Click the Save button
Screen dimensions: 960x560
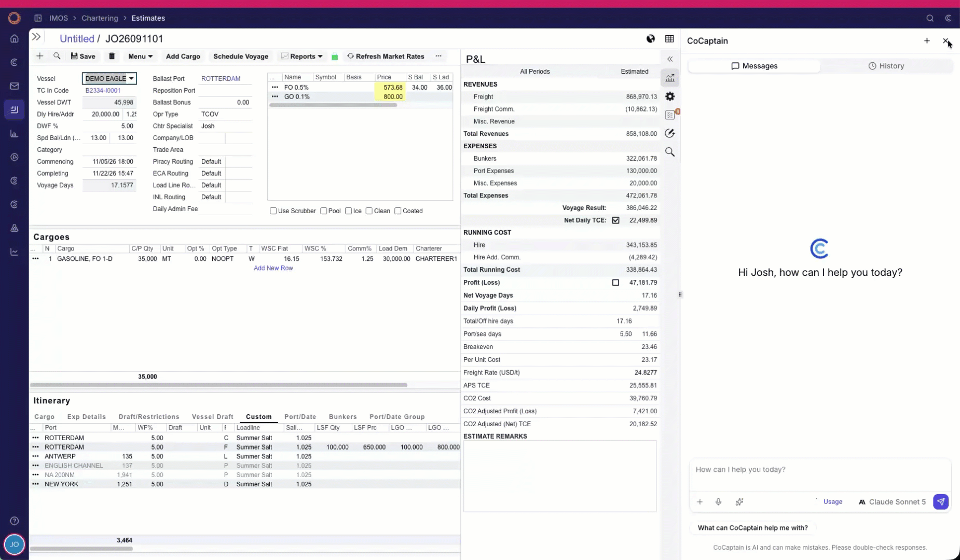(x=83, y=56)
